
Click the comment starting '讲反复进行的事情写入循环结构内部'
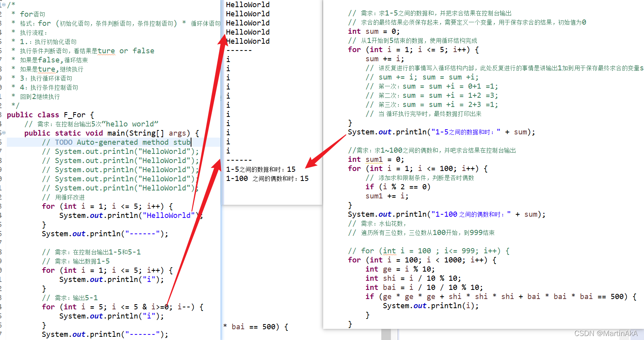coord(505,68)
